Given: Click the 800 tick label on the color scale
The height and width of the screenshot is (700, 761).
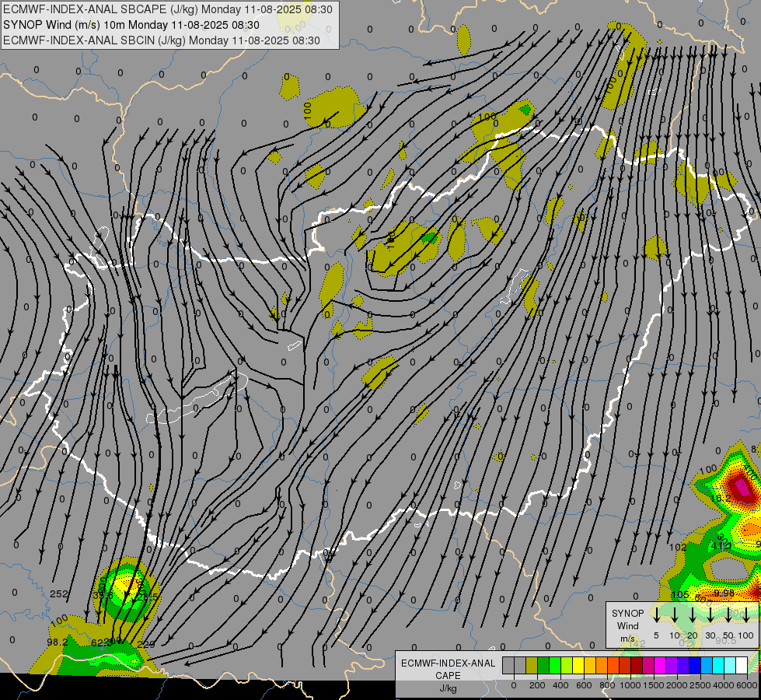Looking at the screenshot, I should pyautogui.click(x=607, y=685).
